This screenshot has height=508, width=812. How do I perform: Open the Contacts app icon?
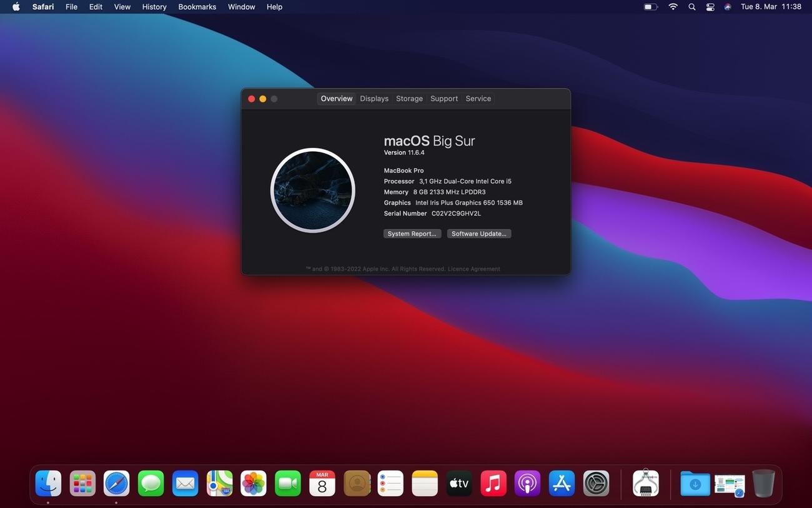[356, 484]
